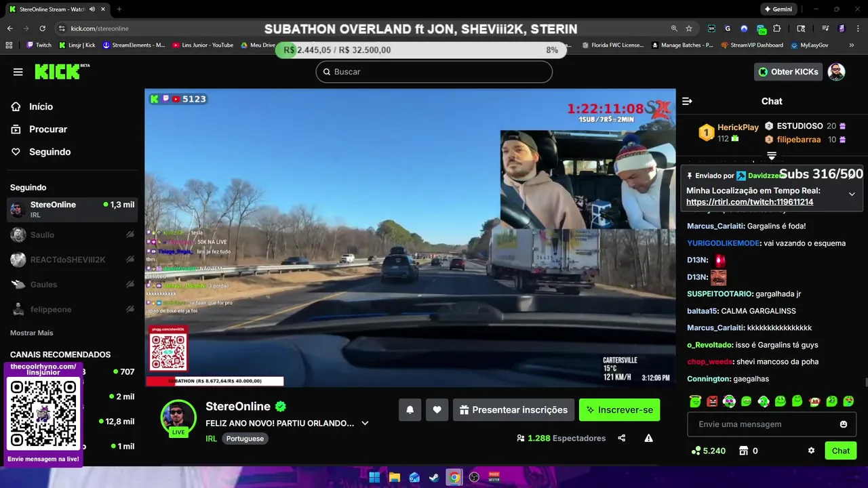Click the Chrome address bar URL
Image resolution: width=868 pixels, height=488 pixels.
pyautogui.click(x=100, y=28)
